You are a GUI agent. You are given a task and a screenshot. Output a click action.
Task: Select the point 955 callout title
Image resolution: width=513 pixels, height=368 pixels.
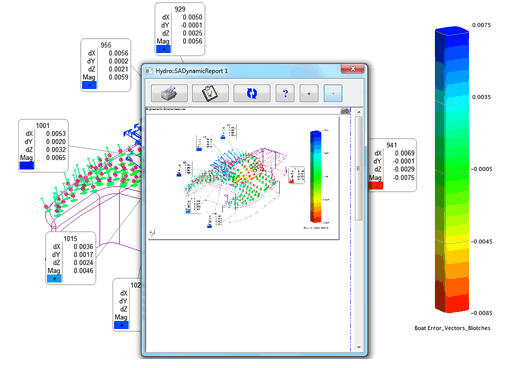106,45
